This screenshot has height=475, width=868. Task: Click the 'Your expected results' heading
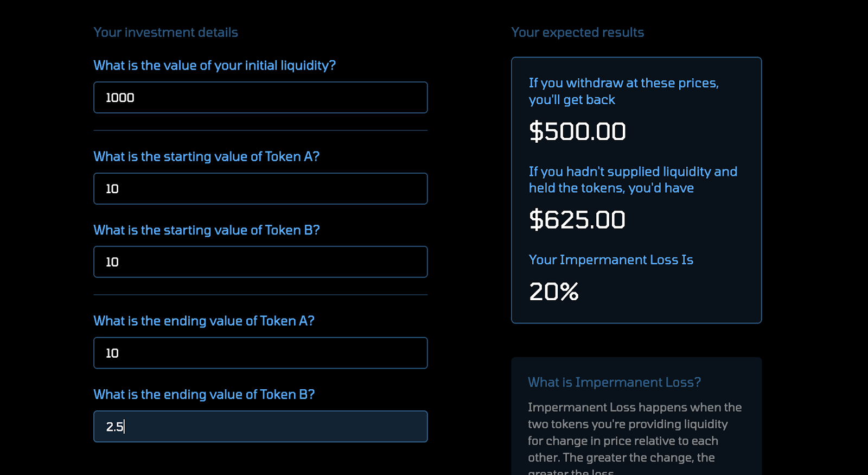(577, 32)
